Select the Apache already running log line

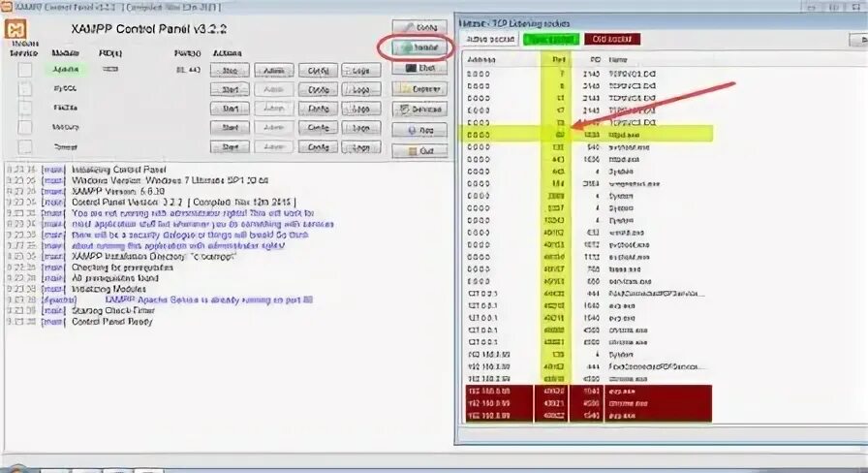tap(208, 300)
